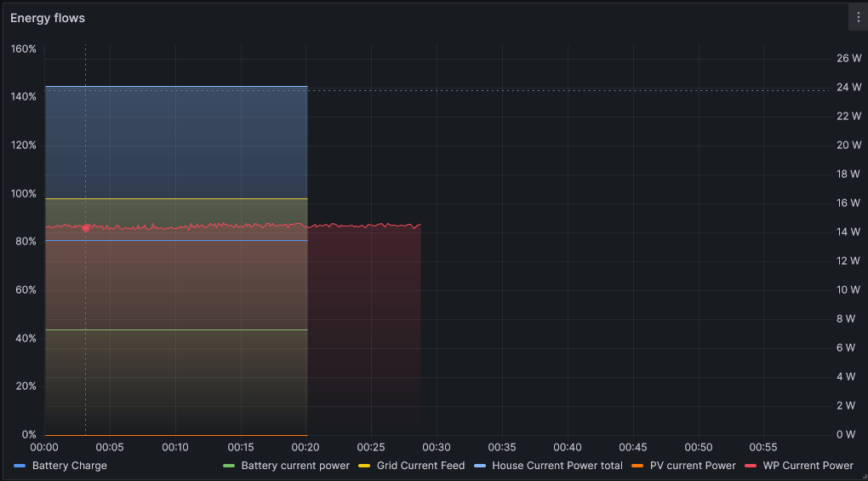The width and height of the screenshot is (868, 481).
Task: Click WP Current Power red swatch
Action: pos(751,466)
